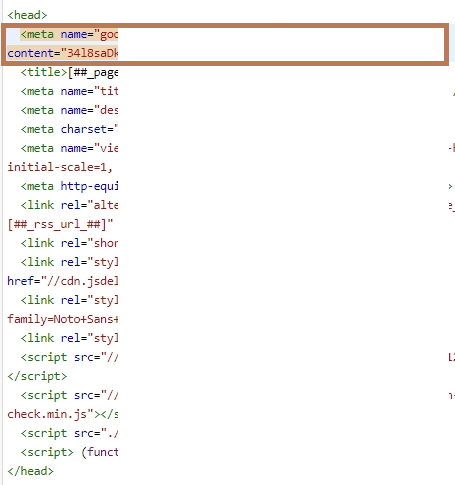Click the <script src="./ line
The width and height of the screenshot is (455, 485).
pos(69,433)
